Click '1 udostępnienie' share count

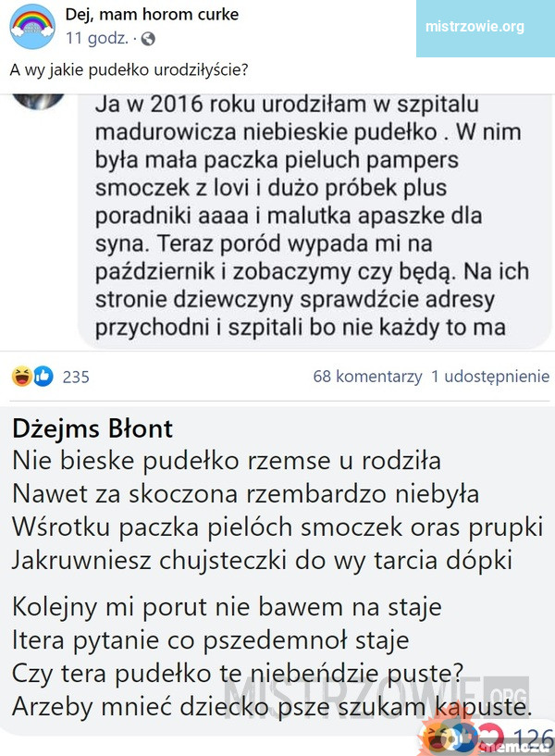point(490,377)
